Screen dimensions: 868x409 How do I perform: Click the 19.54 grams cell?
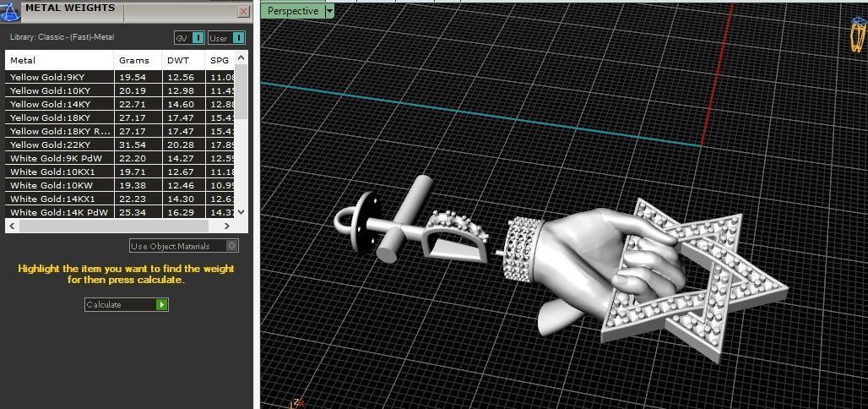138,77
